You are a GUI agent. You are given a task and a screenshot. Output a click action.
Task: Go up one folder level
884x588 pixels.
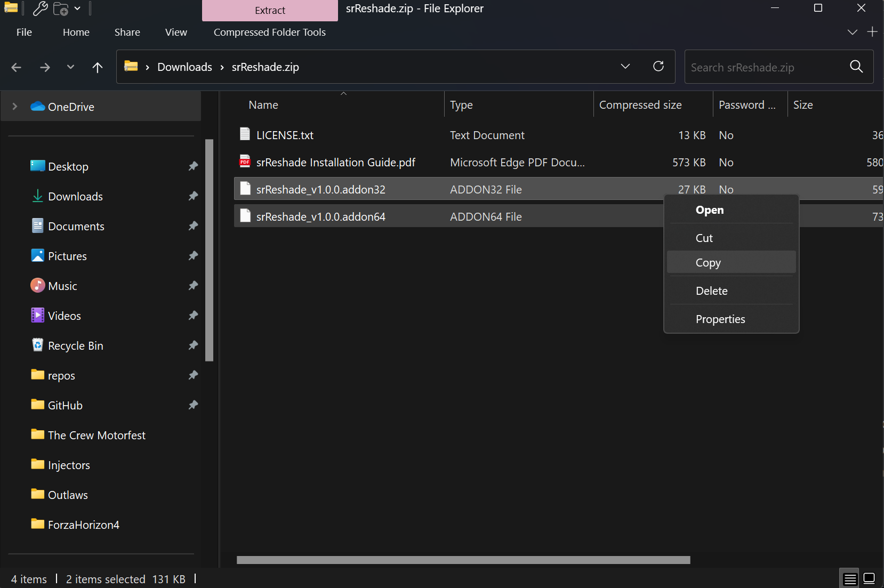[97, 67]
